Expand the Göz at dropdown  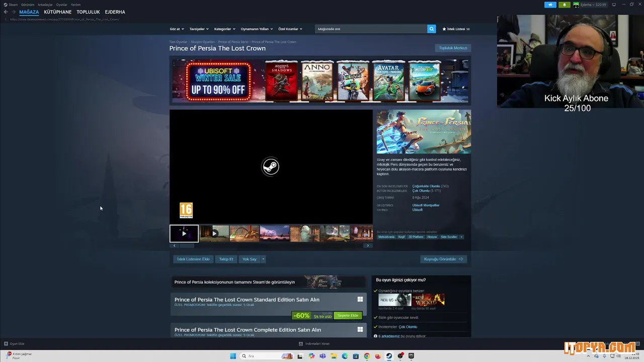pos(177,29)
